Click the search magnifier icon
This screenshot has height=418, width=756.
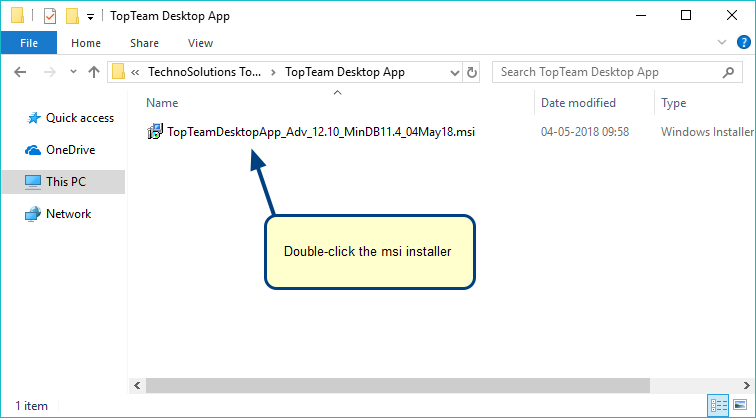pyautogui.click(x=729, y=72)
